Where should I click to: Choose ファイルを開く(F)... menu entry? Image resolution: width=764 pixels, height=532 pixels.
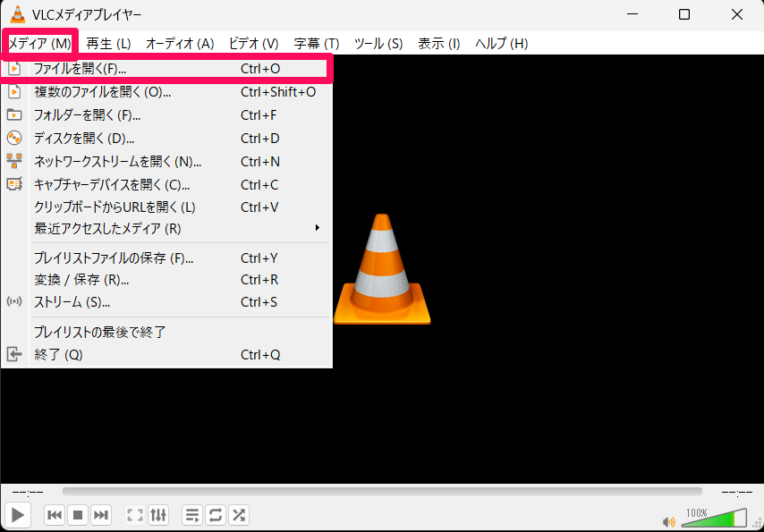tap(166, 69)
